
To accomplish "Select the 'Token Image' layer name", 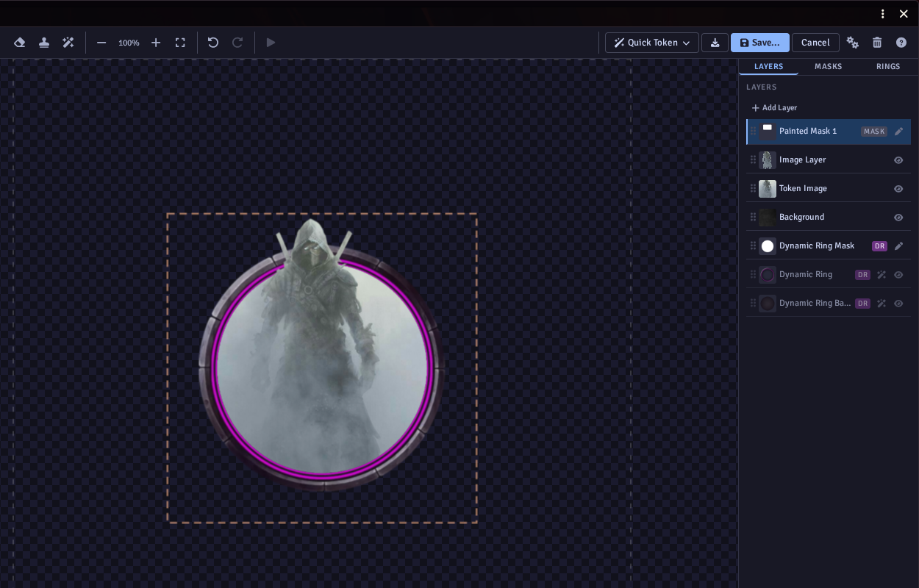I will tap(803, 189).
